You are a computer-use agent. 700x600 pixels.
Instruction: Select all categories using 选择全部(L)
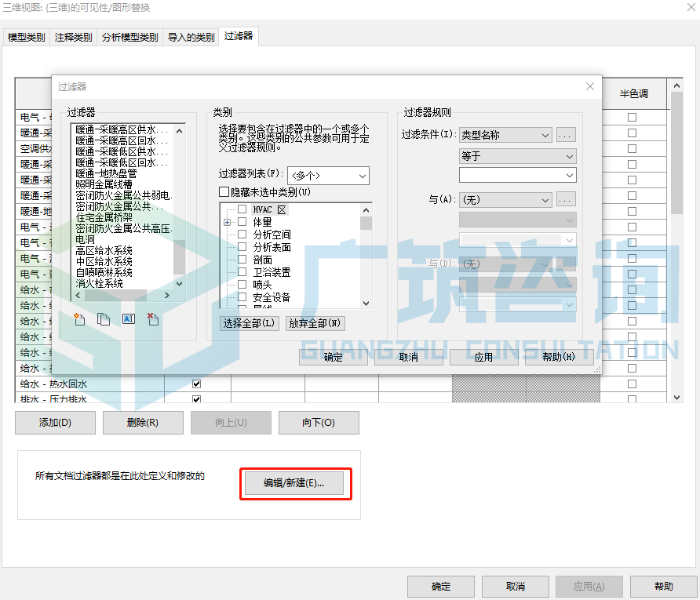pos(249,322)
